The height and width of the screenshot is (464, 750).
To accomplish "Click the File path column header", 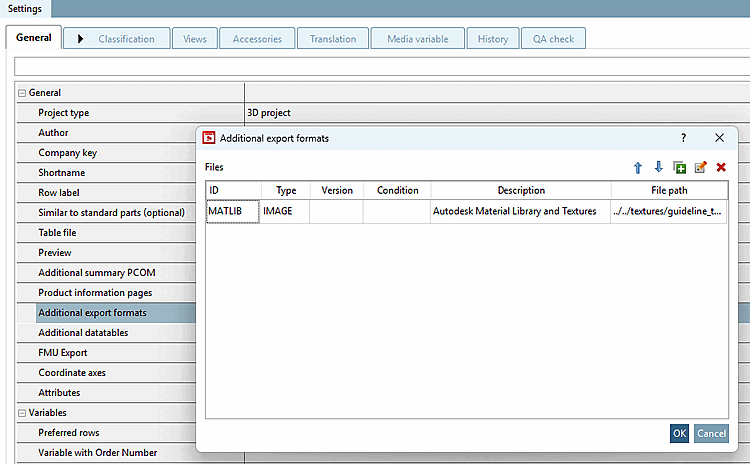I will tap(669, 190).
